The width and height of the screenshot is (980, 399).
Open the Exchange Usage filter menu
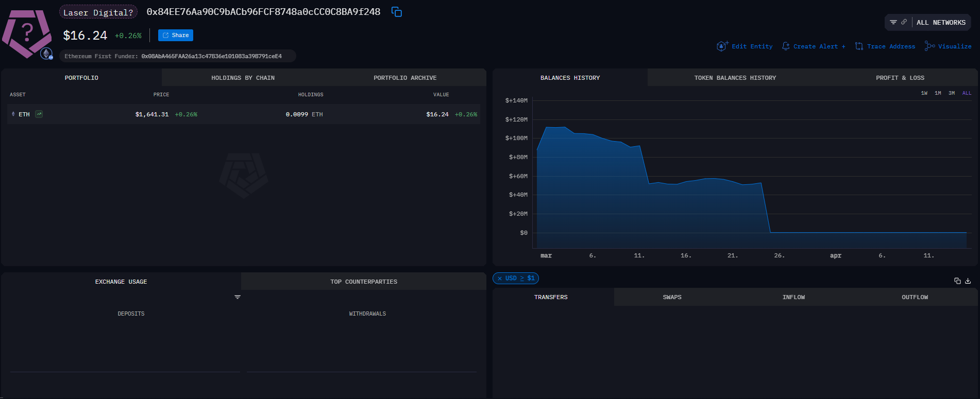click(238, 297)
